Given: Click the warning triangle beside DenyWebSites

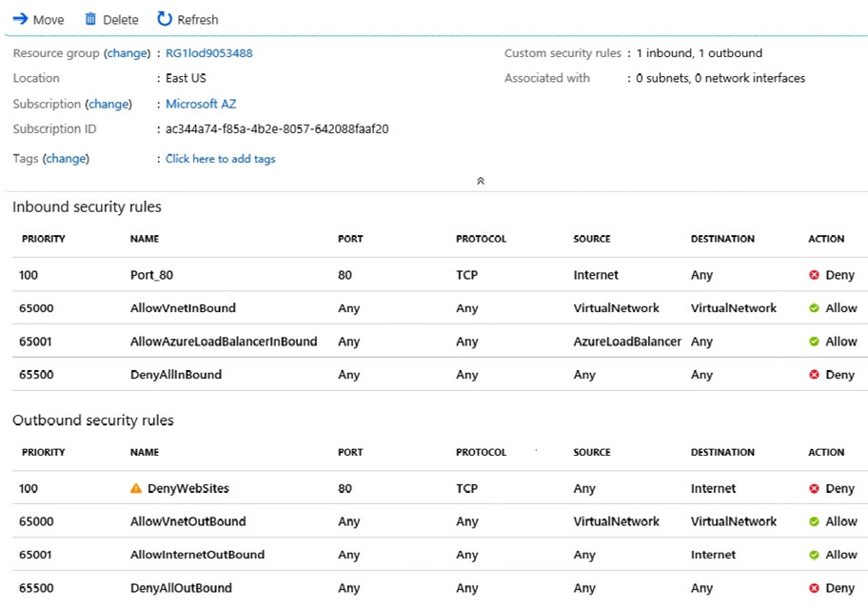Looking at the screenshot, I should [x=135, y=488].
